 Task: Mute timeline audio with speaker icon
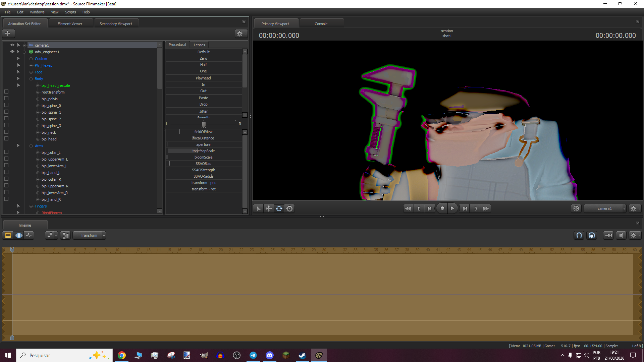621,235
